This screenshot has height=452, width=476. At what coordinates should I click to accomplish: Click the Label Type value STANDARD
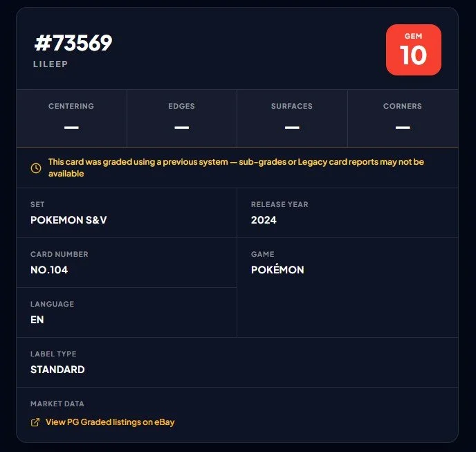[57, 370]
